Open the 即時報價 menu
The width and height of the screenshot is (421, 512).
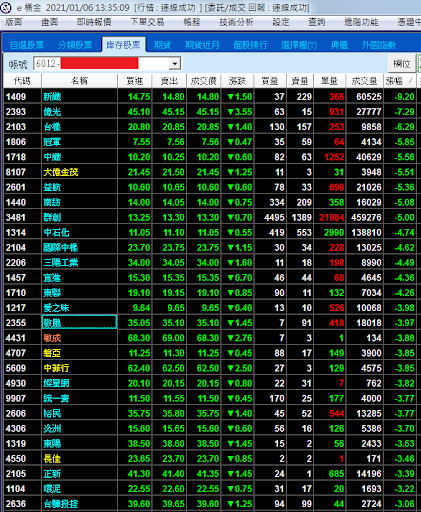click(x=94, y=22)
